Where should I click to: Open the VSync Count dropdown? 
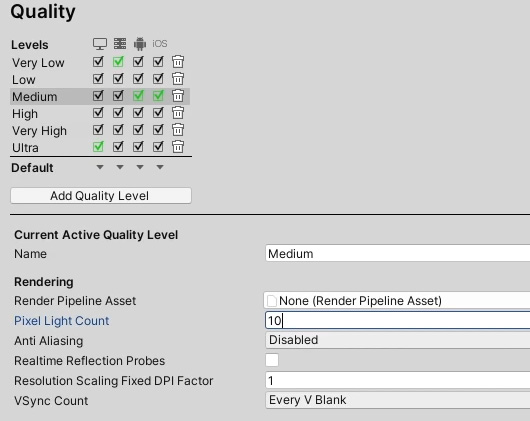[x=398, y=400]
